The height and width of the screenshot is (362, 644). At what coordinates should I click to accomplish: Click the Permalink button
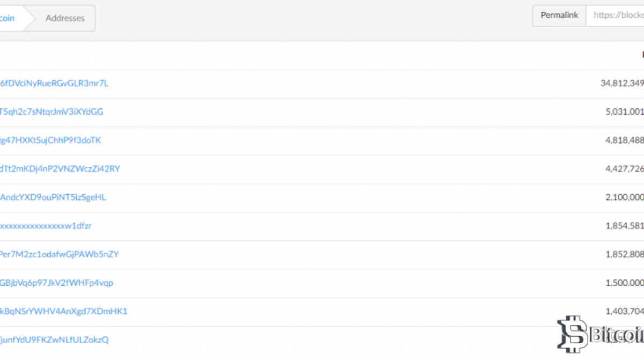tap(559, 16)
